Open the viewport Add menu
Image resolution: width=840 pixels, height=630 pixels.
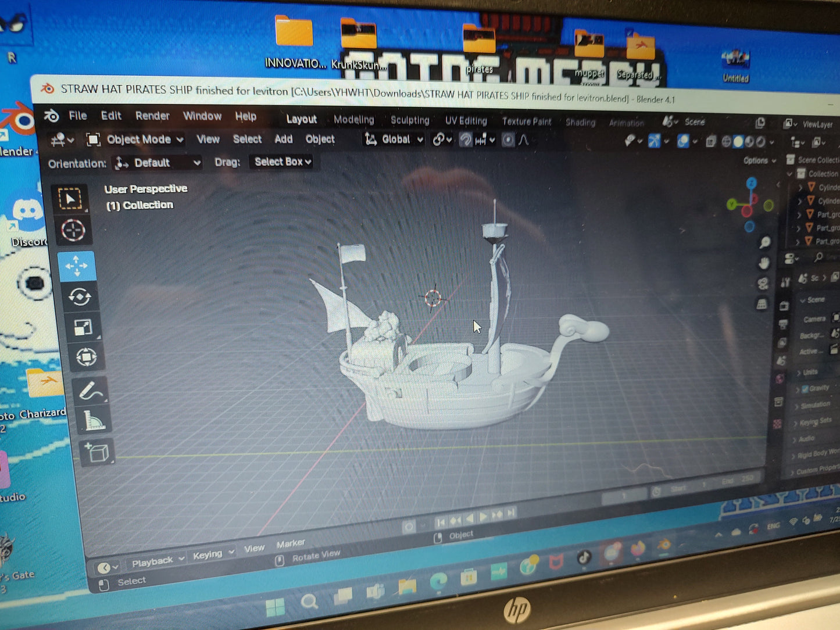click(x=283, y=139)
